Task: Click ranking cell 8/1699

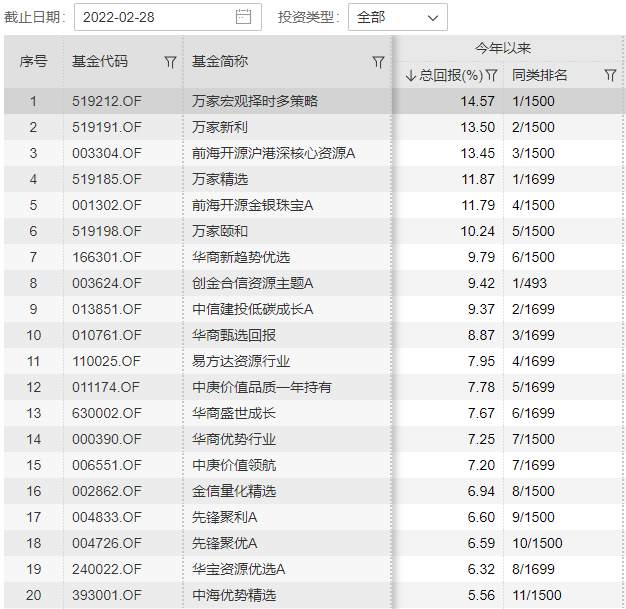Action: pyautogui.click(x=533, y=569)
